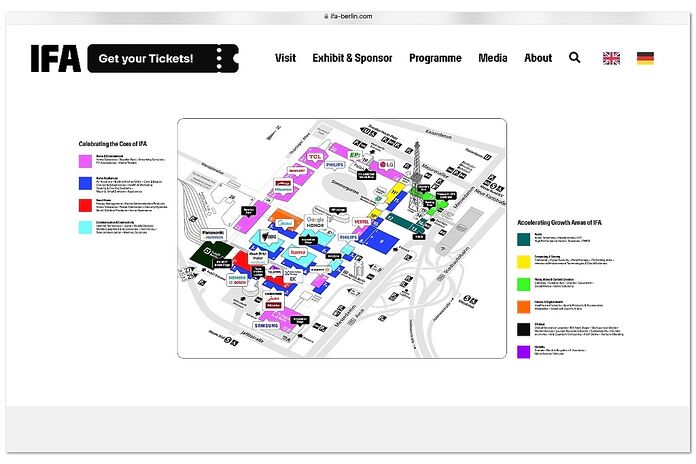
Task: Click 'Accelerating Growth Areas of IFA' heading
Action: [559, 222]
